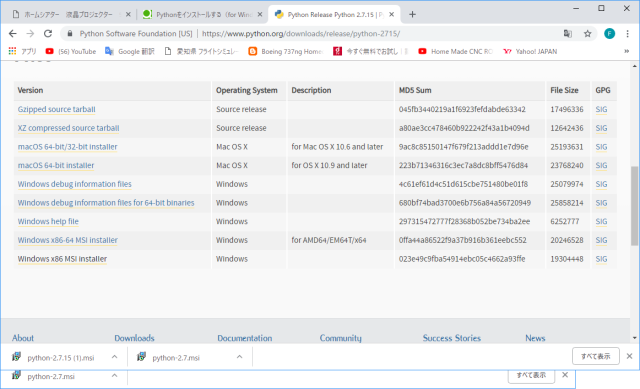Image resolution: width=640 pixels, height=389 pixels.
Task: Open the profile avatar F
Action: coord(609,33)
